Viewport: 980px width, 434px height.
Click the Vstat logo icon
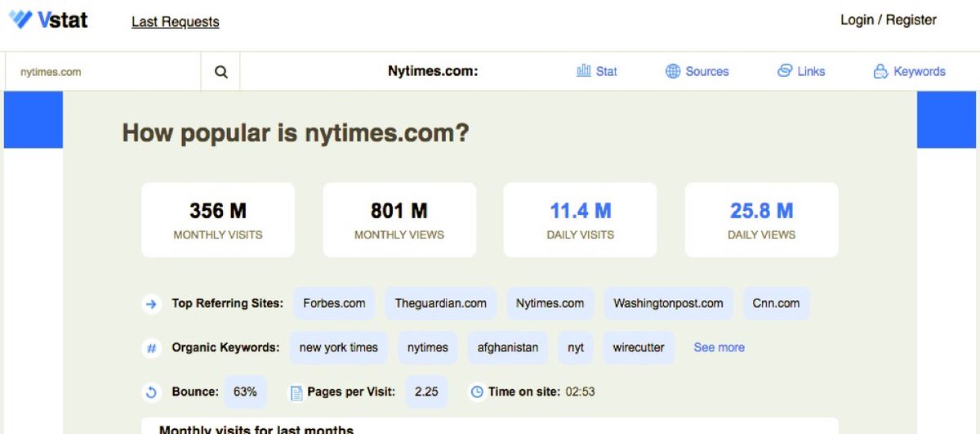pyautogui.click(x=20, y=20)
